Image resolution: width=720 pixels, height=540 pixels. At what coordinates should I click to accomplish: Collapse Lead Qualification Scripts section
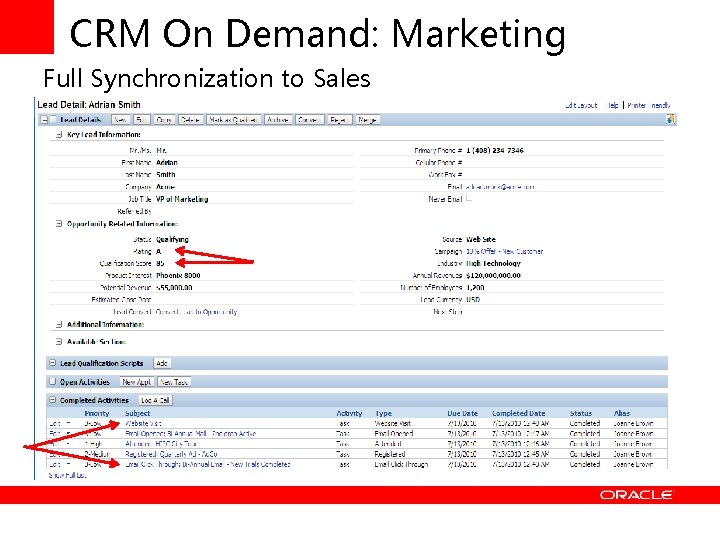52,363
